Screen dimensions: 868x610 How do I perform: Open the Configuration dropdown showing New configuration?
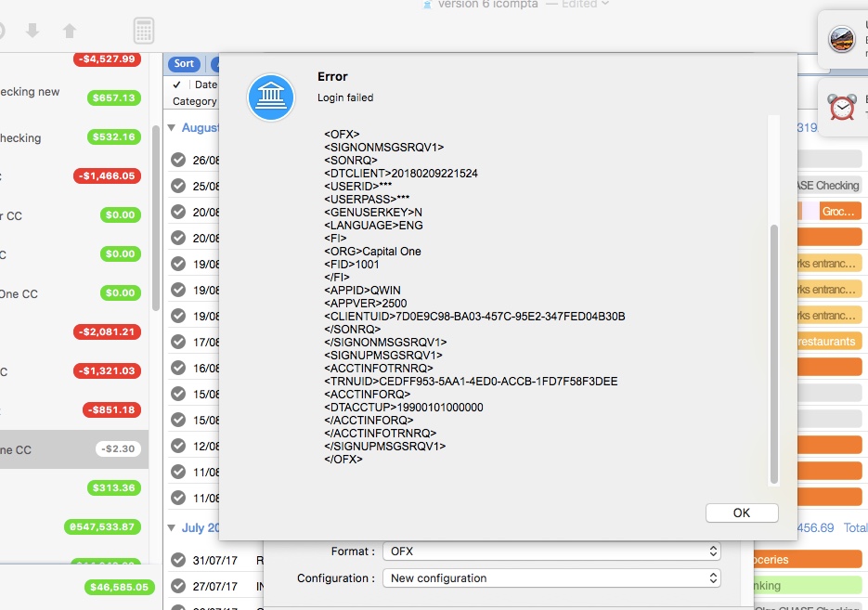tap(551, 578)
